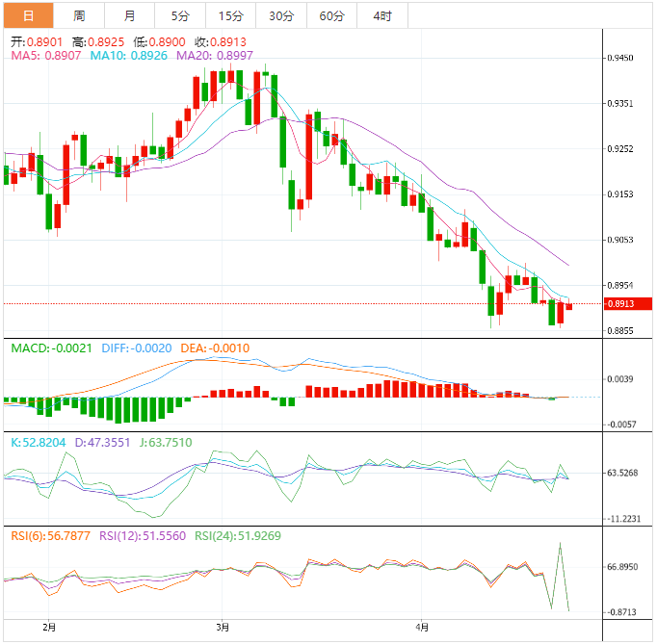This screenshot has height=644, width=657.
Task: Switch to the 周 weekly tab
Action: click(79, 16)
